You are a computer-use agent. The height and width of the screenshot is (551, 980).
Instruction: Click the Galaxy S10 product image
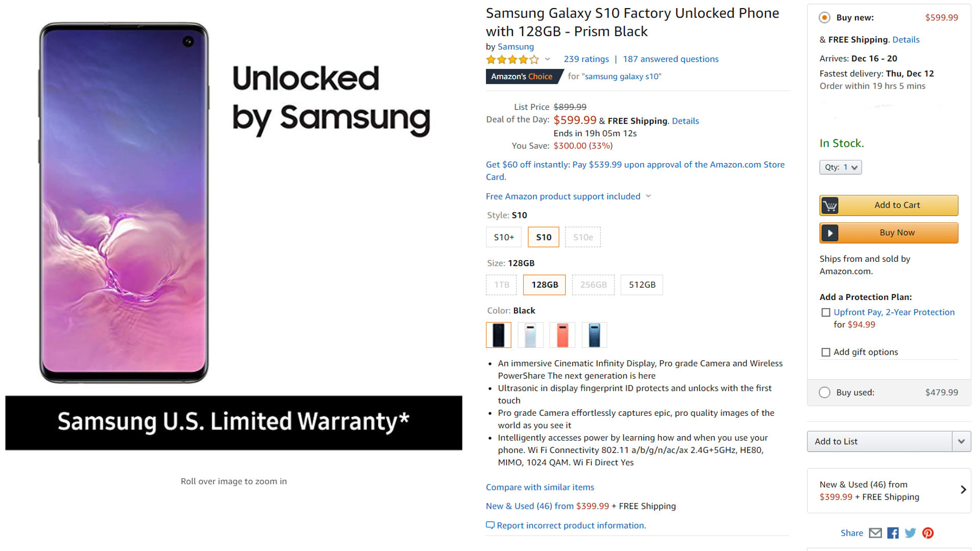[124, 203]
